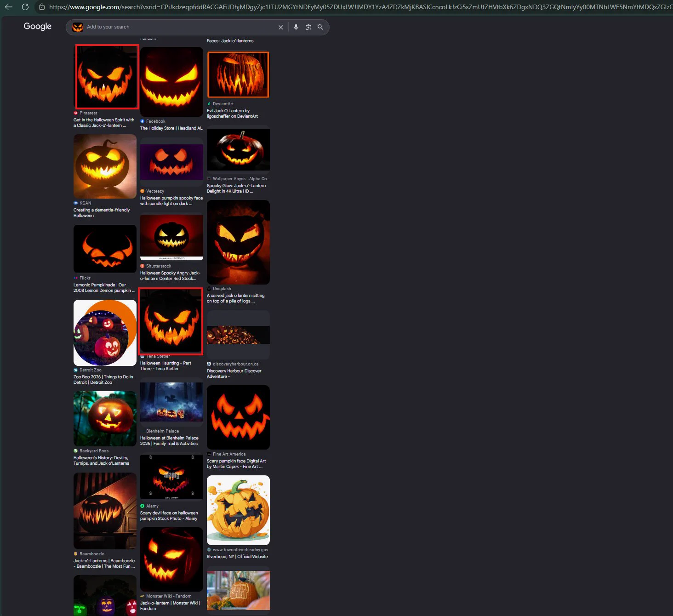Open 'Spooky Glow: Jack-o'-Lantern Delight' link

click(x=236, y=188)
